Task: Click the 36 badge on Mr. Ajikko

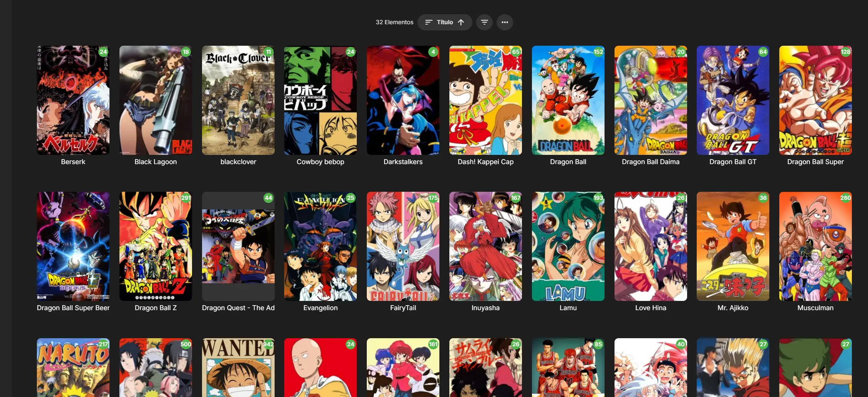Action: point(763,198)
